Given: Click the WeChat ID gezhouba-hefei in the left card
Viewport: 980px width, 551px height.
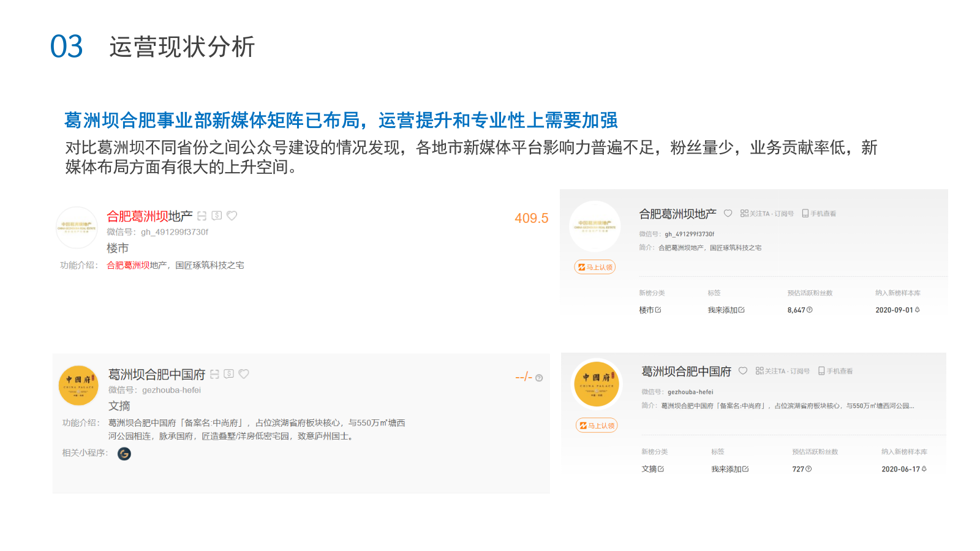Looking at the screenshot, I should (x=171, y=390).
